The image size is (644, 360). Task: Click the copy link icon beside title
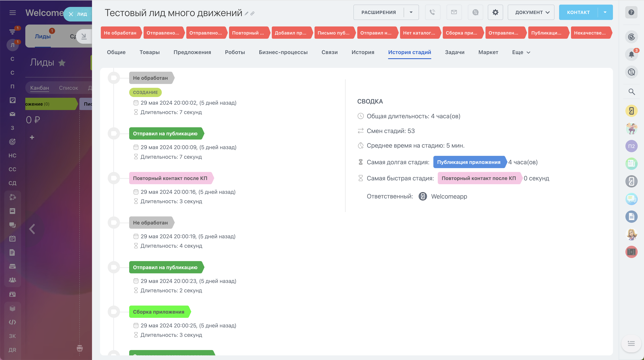tap(252, 13)
